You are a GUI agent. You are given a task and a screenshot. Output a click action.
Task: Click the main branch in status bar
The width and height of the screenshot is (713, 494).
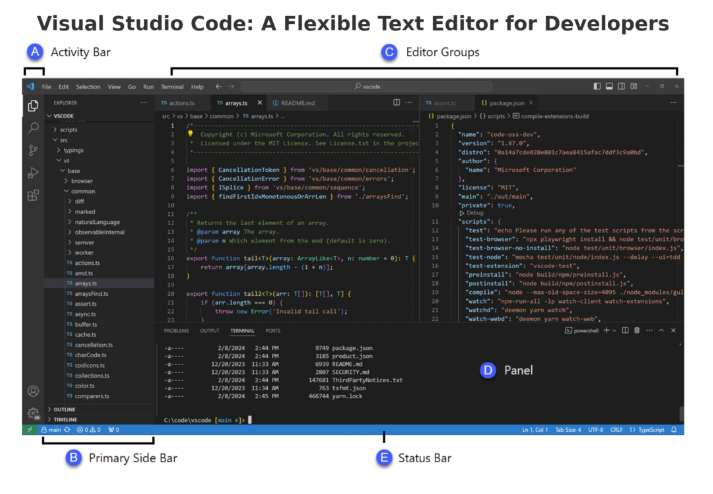coord(51,430)
